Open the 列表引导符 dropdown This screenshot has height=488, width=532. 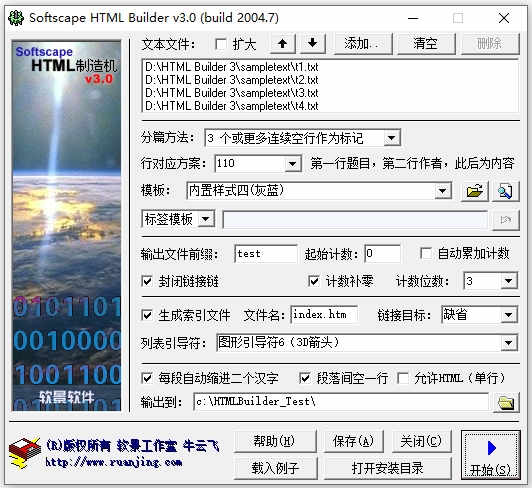[x=508, y=343]
